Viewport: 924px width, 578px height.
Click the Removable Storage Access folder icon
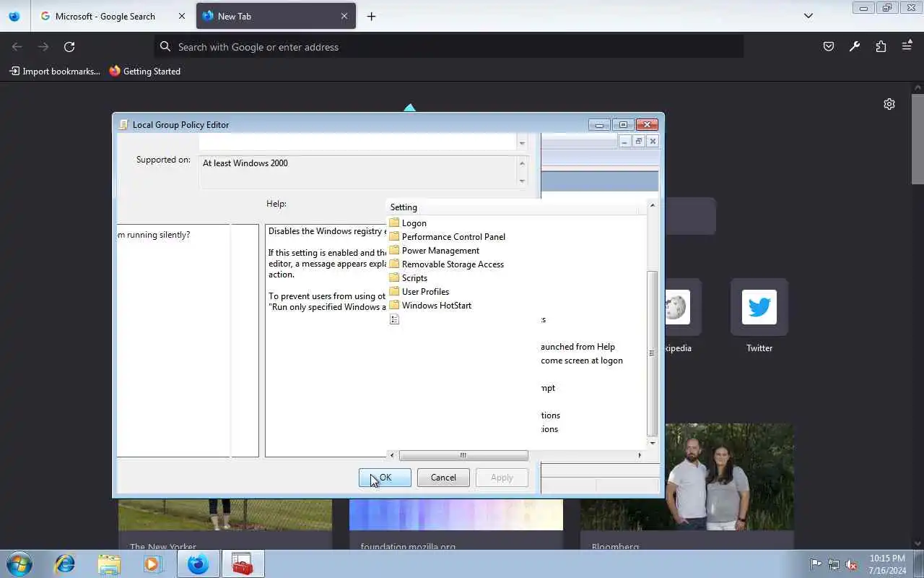point(394,264)
